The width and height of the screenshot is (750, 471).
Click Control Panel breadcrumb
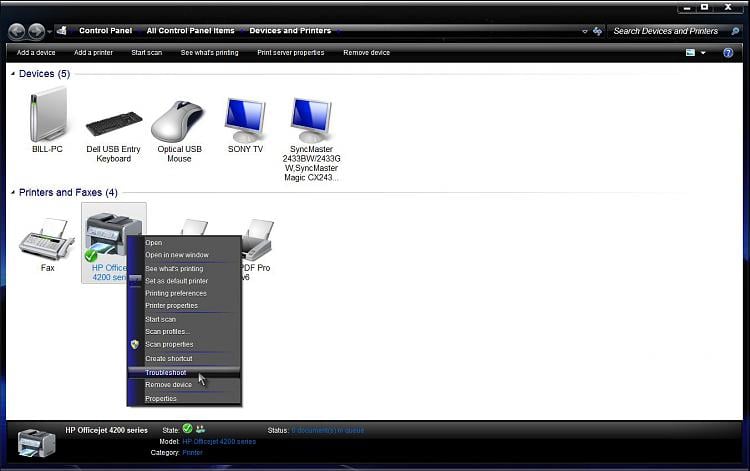click(x=105, y=31)
